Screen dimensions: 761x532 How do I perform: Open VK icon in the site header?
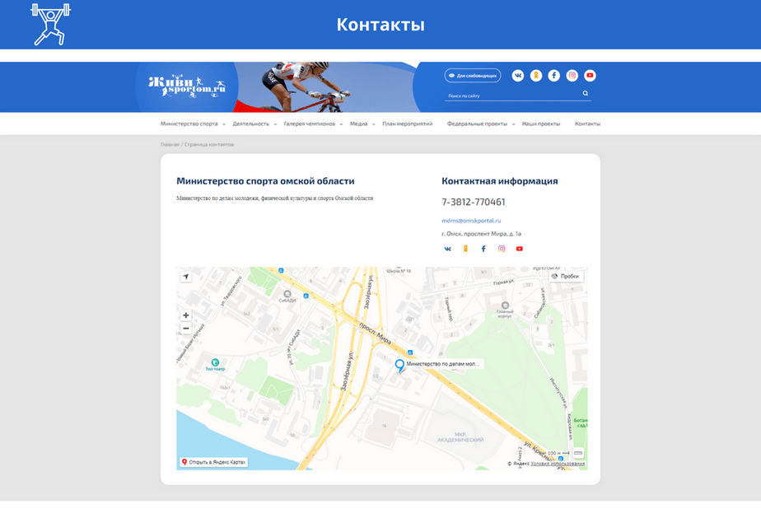click(518, 75)
